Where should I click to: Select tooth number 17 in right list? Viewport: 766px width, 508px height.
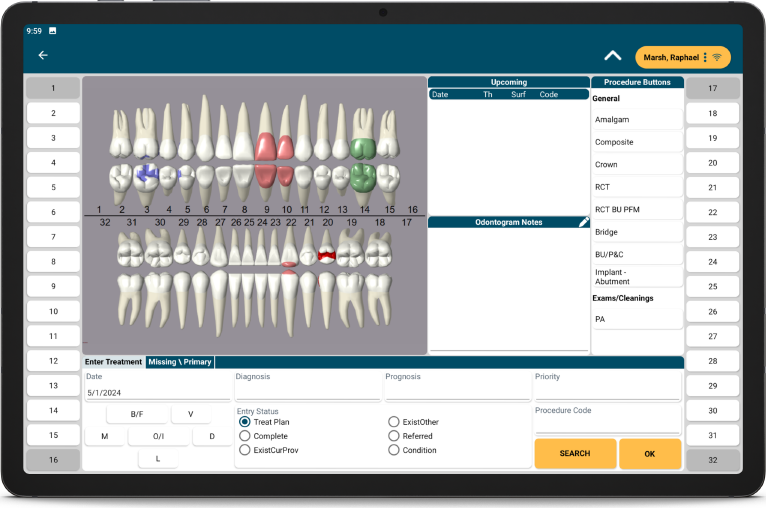(713, 88)
